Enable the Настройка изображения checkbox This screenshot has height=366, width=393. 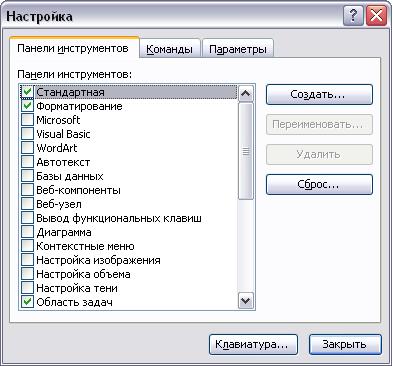[x=27, y=260]
